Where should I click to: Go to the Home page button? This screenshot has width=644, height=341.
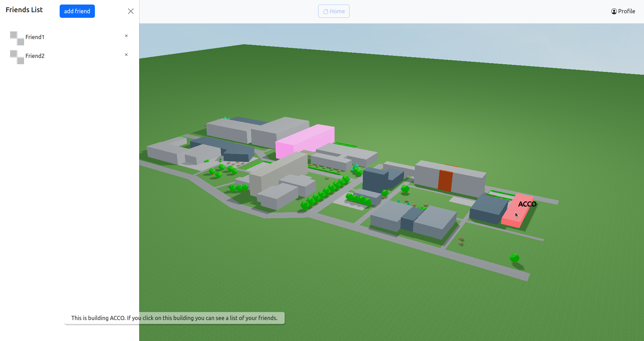[x=334, y=11]
